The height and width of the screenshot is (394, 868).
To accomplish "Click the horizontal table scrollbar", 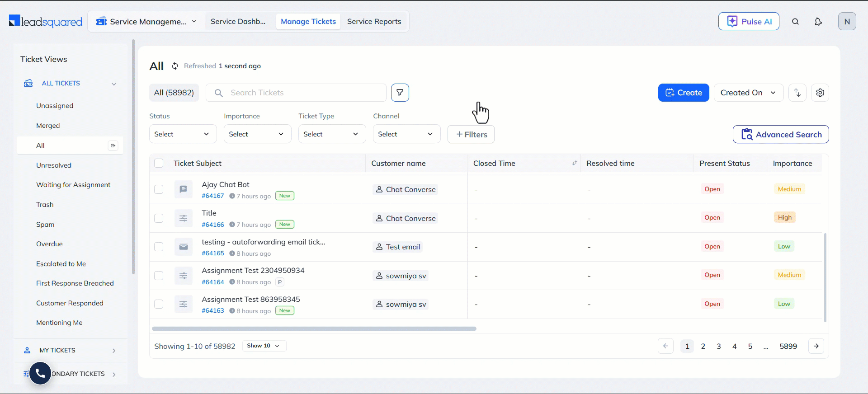I will pos(314,328).
